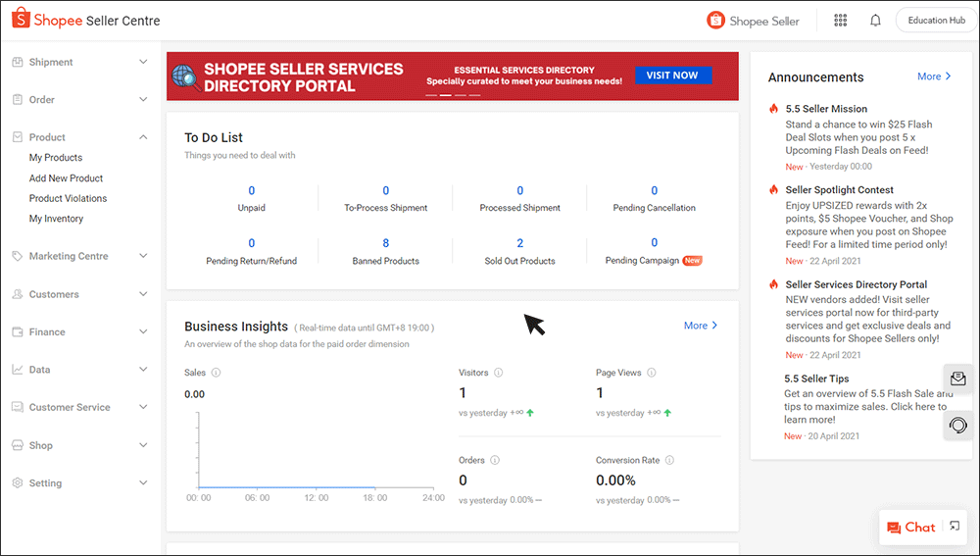Expand the Finance menu chevron
The width and height of the screenshot is (980, 556).
143,331
